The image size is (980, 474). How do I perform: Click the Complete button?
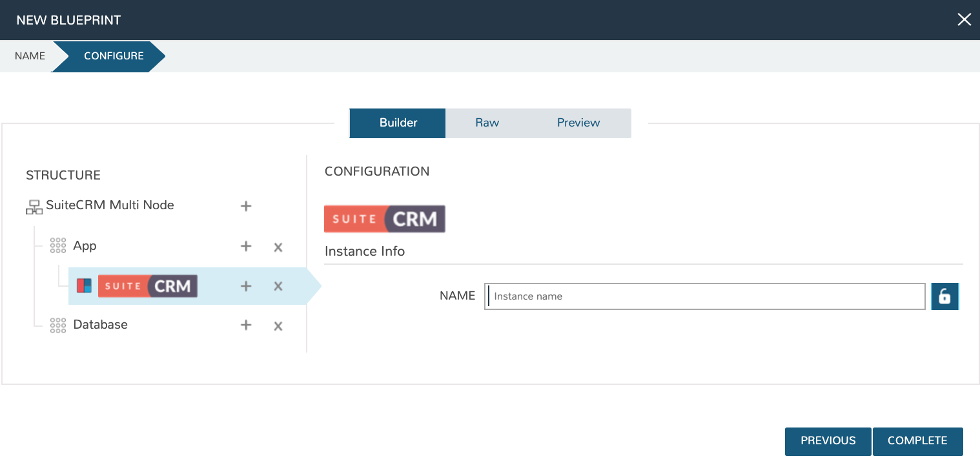[917, 441]
